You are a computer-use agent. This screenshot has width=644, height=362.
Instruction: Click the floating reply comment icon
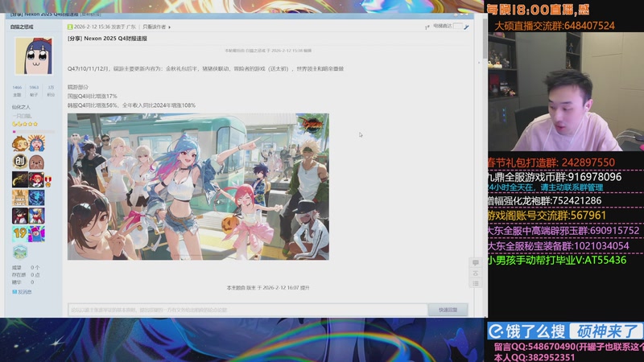click(x=475, y=263)
